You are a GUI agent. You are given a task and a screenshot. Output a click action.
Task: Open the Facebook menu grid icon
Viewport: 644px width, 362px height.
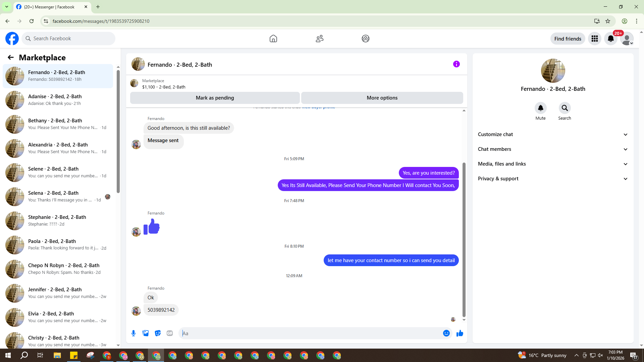pyautogui.click(x=594, y=39)
